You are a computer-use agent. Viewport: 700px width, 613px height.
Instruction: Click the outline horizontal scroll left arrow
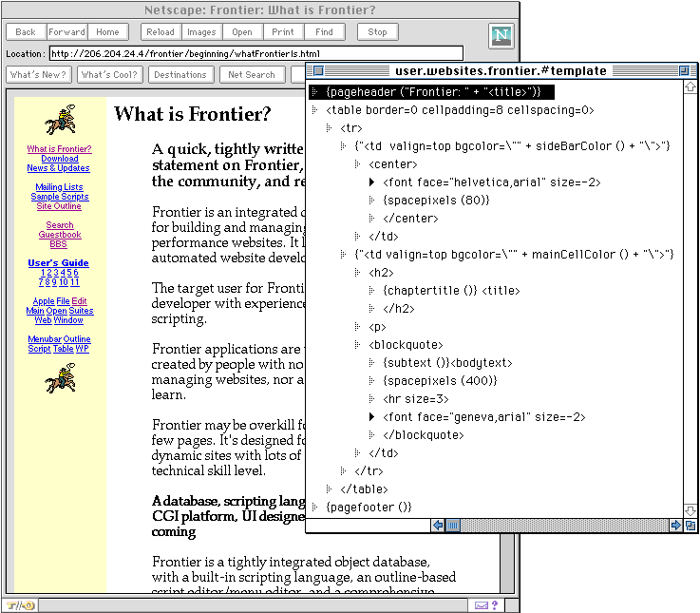tap(438, 525)
